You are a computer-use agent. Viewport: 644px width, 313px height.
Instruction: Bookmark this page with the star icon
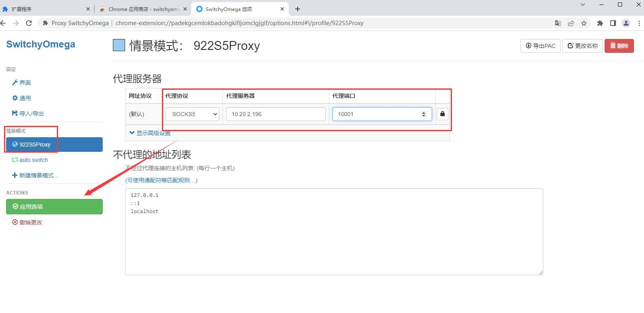click(584, 23)
